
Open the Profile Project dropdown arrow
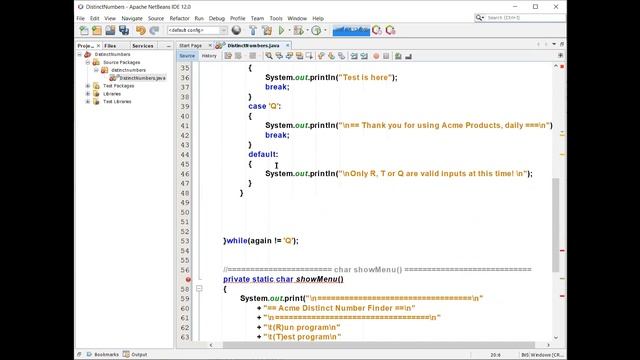pos(325,30)
